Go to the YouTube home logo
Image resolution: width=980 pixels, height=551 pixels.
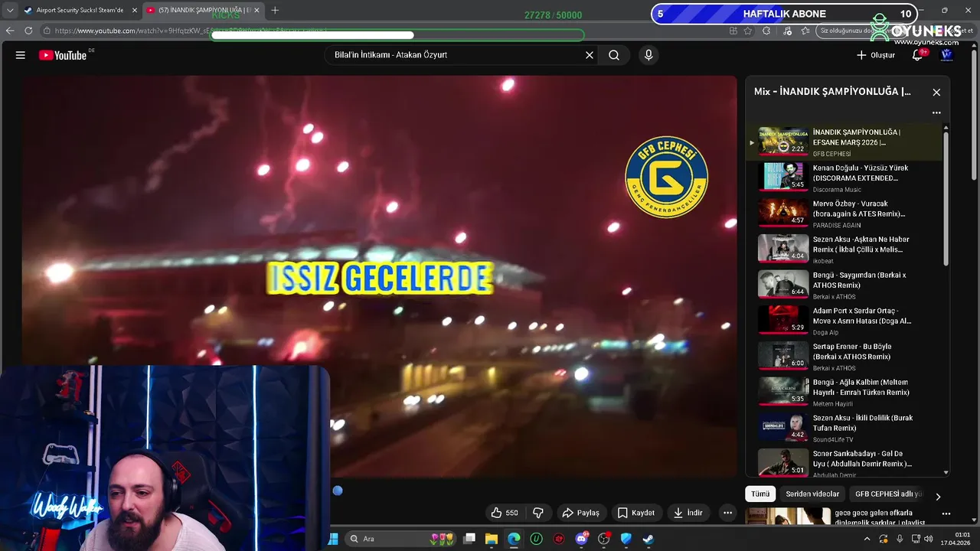(x=63, y=55)
